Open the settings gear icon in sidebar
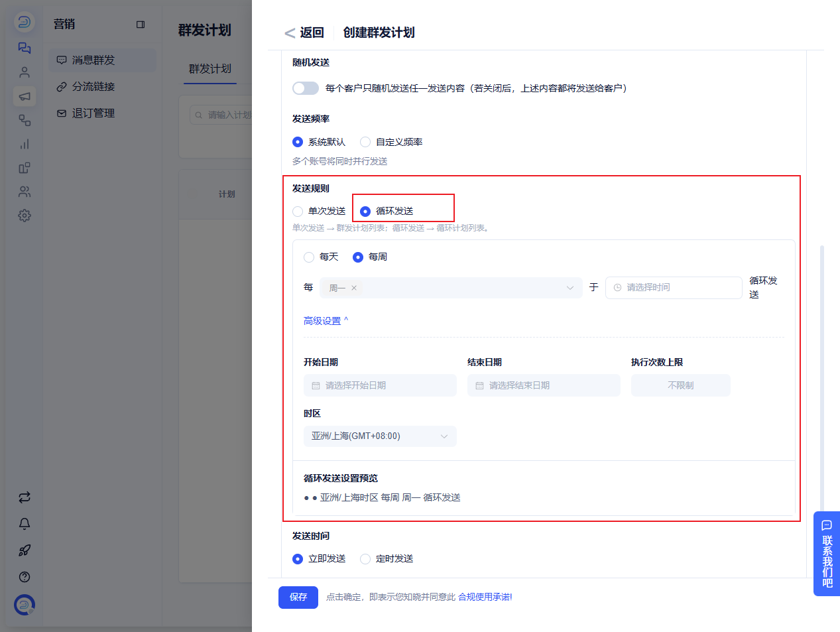Screen dimensions: 840x632 25,216
